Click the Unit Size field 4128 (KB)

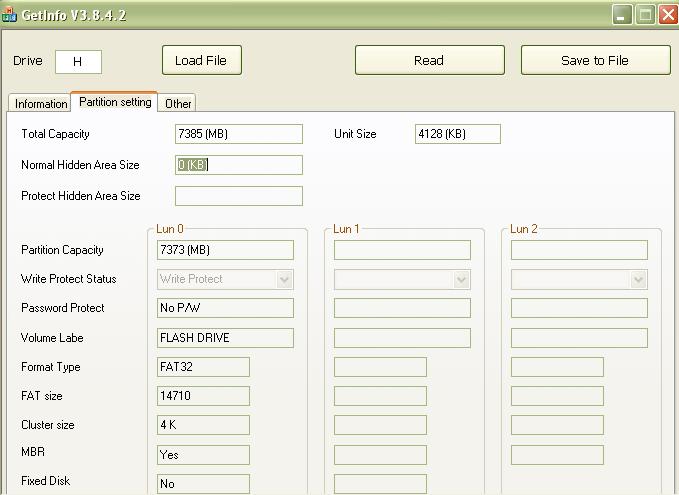(x=458, y=134)
